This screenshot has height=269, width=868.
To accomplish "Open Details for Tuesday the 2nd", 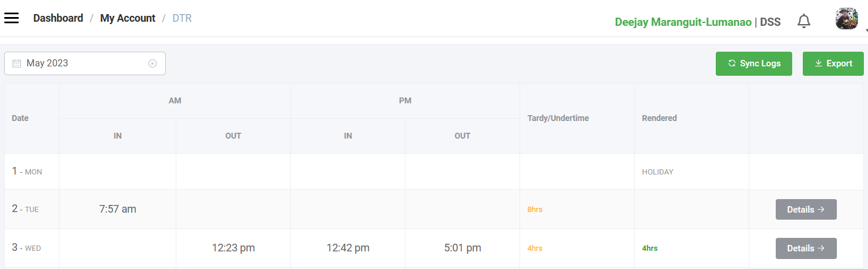I will click(x=806, y=209).
